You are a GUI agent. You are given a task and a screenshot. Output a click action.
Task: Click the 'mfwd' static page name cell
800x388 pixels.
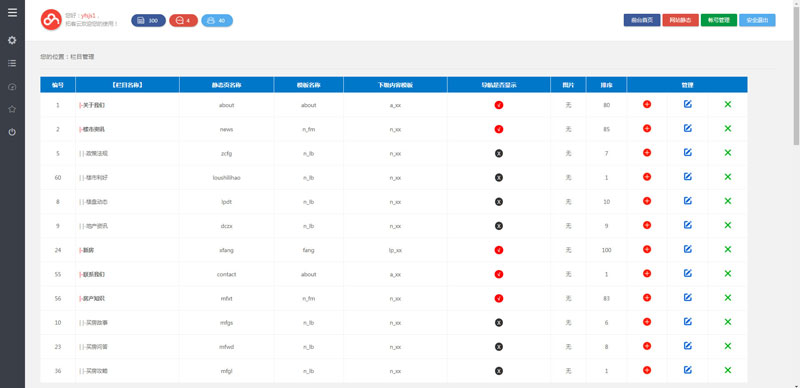point(227,347)
